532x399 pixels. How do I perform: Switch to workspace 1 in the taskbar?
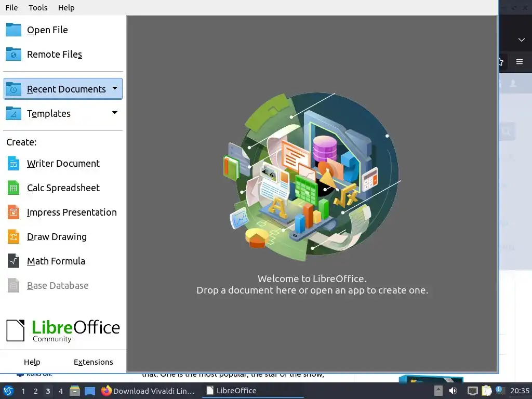pos(23,391)
